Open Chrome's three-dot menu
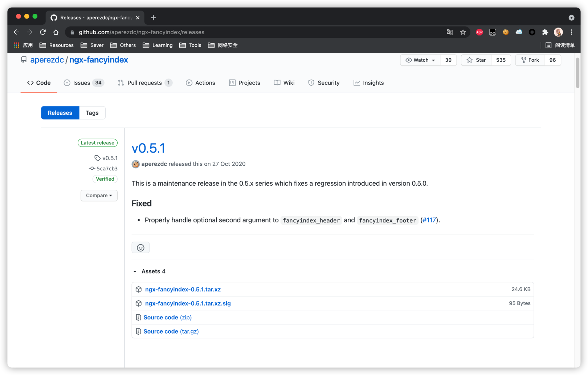This screenshot has width=588, height=375. click(571, 32)
